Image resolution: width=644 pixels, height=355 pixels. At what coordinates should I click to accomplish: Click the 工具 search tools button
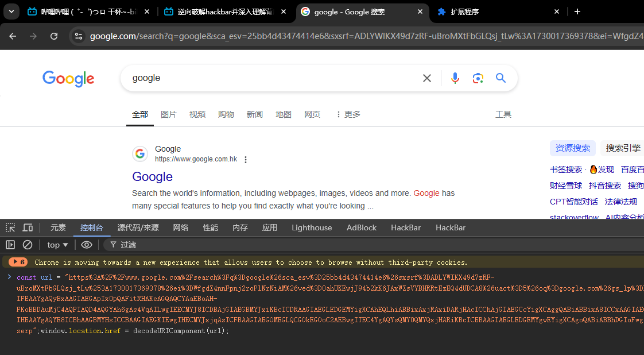coord(503,114)
